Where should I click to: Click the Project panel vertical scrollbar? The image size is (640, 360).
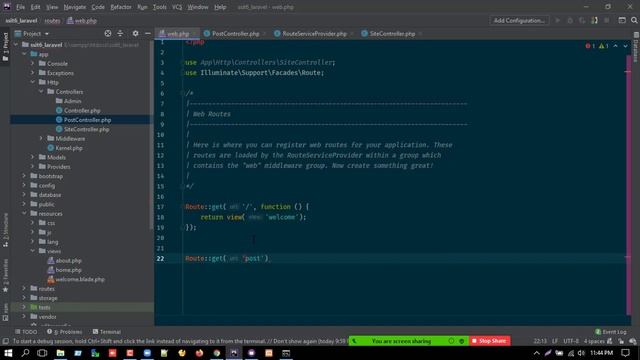coord(152,135)
